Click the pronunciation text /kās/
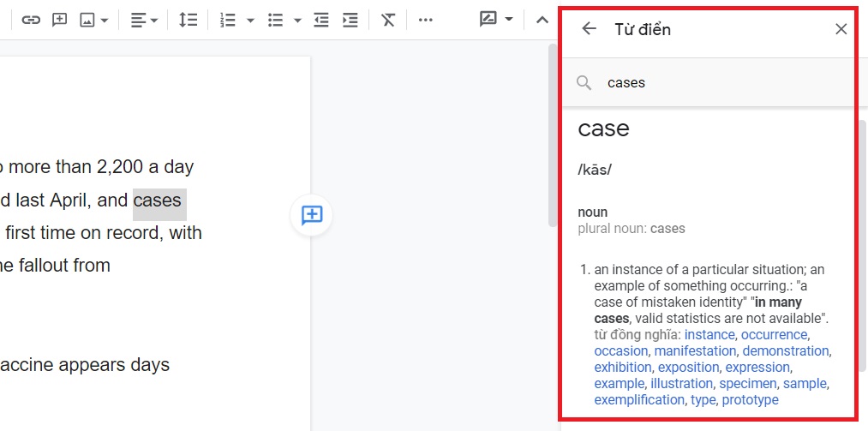The image size is (868, 431). [x=595, y=170]
